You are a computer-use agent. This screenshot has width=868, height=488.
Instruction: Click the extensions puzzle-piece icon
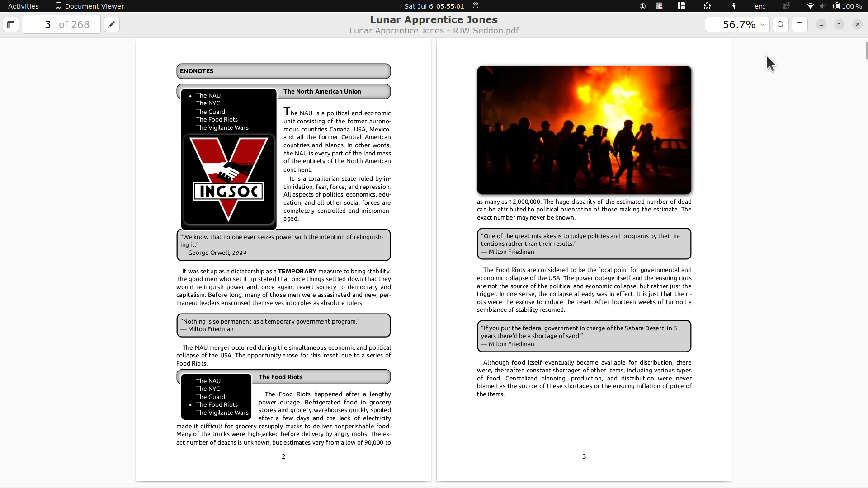point(708,6)
